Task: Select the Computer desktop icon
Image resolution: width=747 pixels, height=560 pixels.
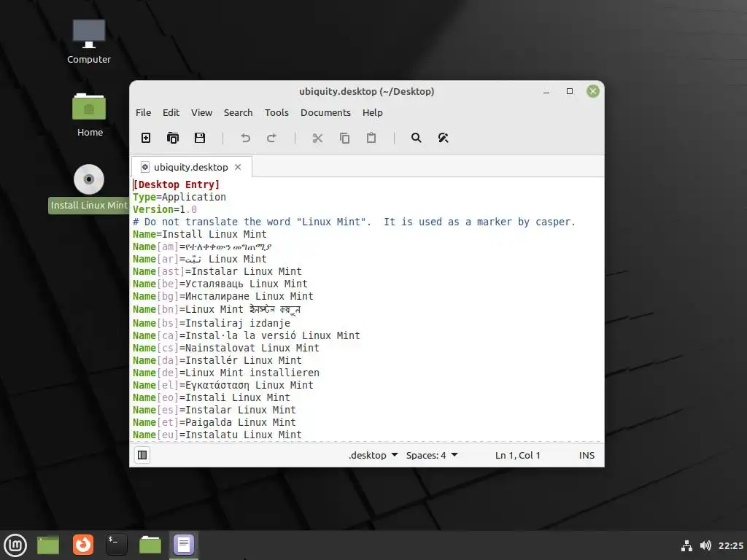Action: click(x=88, y=42)
